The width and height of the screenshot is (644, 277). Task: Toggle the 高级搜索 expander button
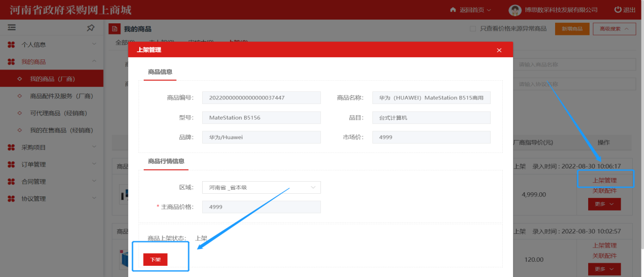614,29
